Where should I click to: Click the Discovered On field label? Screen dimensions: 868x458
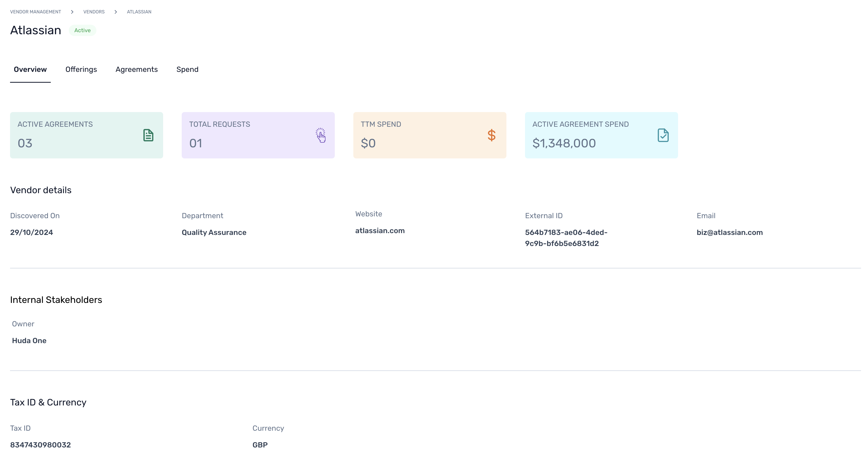(x=35, y=216)
